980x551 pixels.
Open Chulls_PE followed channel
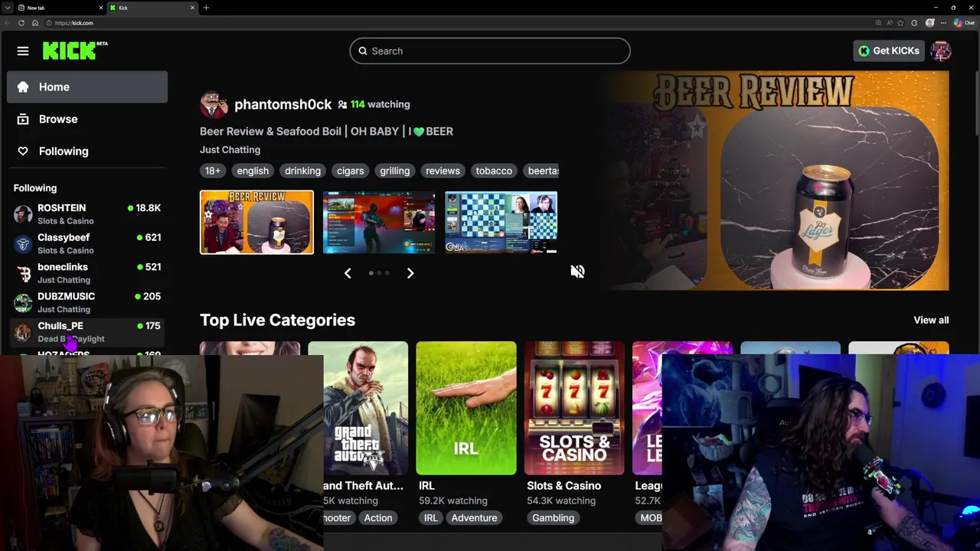click(87, 332)
